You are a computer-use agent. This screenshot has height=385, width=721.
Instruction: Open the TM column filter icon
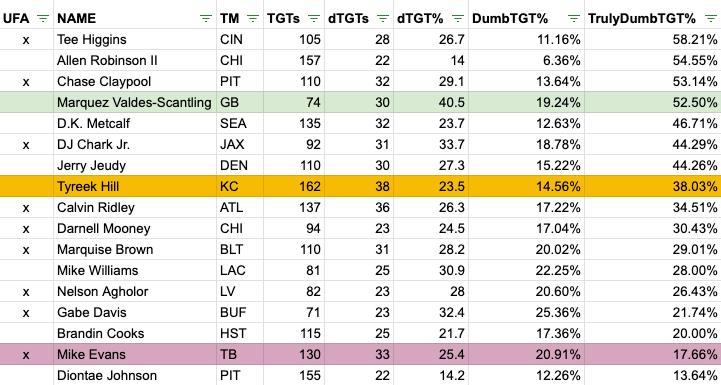tap(253, 19)
